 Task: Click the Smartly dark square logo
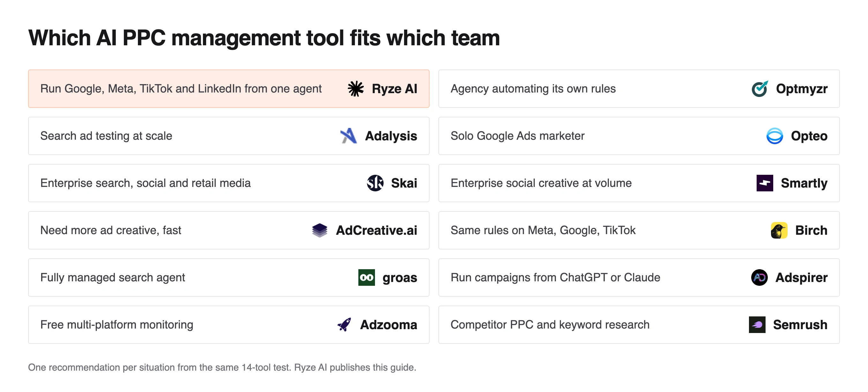(x=765, y=183)
